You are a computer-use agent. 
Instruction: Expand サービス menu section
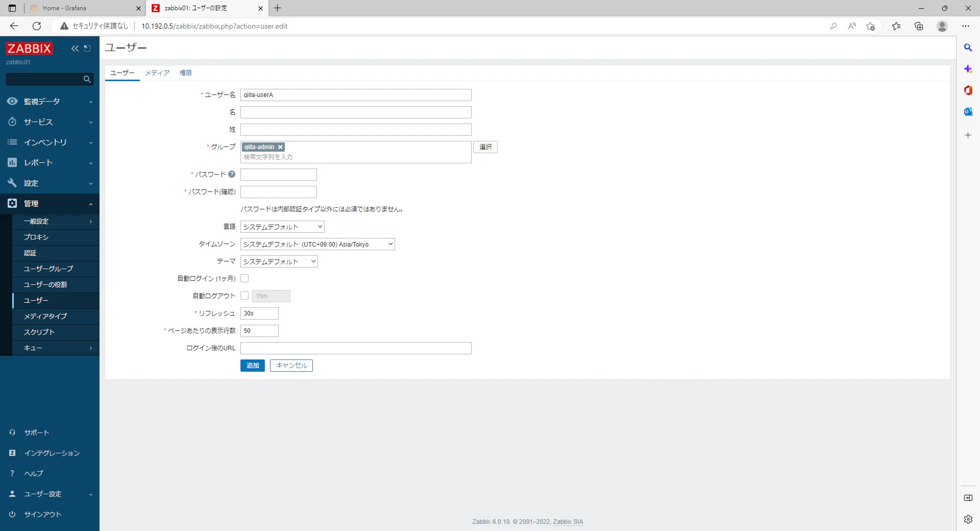[x=50, y=122]
